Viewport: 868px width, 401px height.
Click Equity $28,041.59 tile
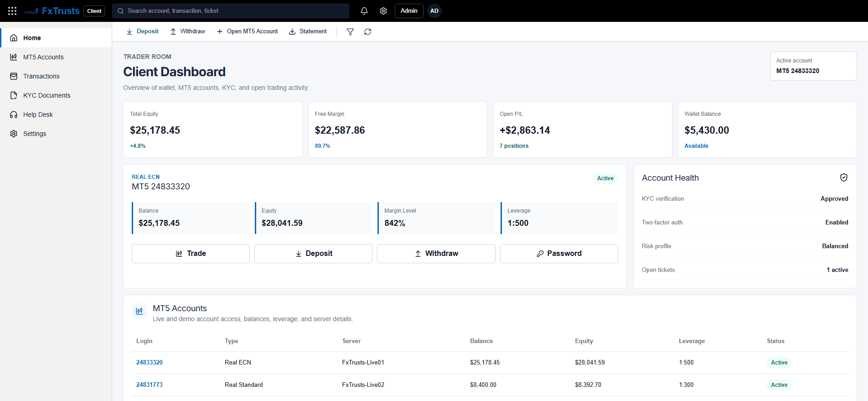pos(314,218)
